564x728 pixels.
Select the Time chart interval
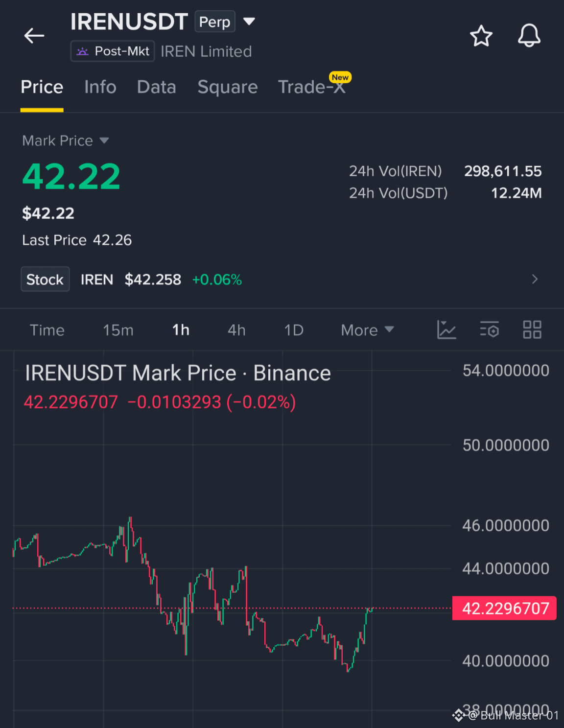point(47,330)
